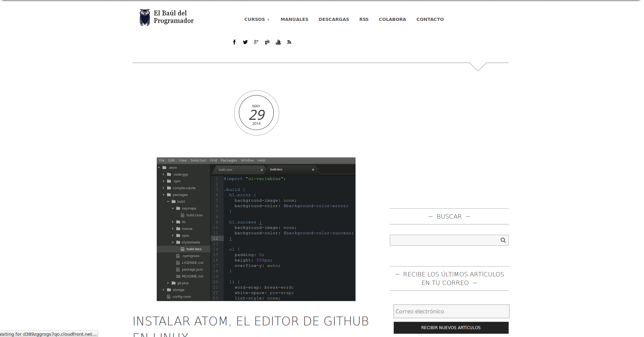The width and height of the screenshot is (644, 337).
Task: Go to the DESCARGAS page
Action: tap(334, 20)
